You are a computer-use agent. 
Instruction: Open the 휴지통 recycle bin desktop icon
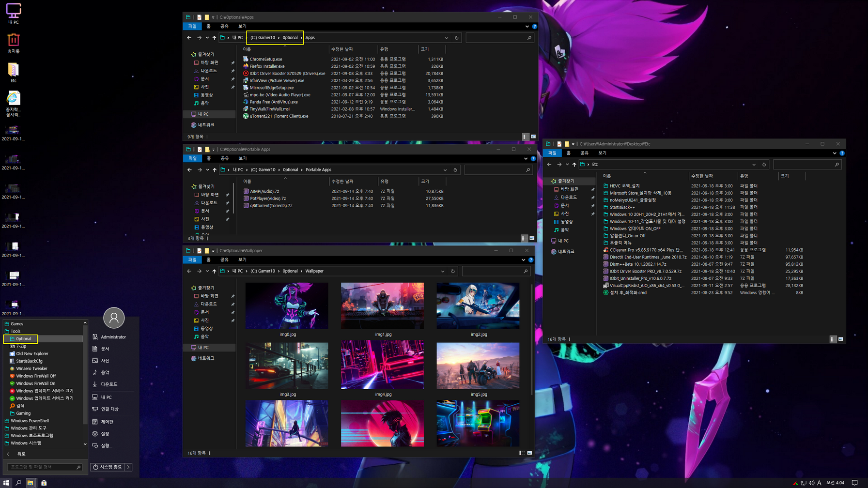coord(13,43)
